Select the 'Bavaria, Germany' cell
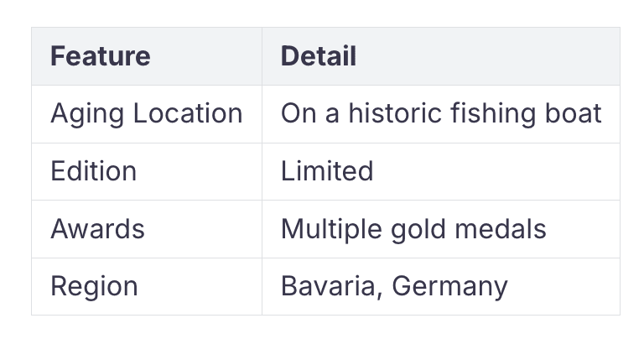The width and height of the screenshot is (644, 339). (x=441, y=286)
